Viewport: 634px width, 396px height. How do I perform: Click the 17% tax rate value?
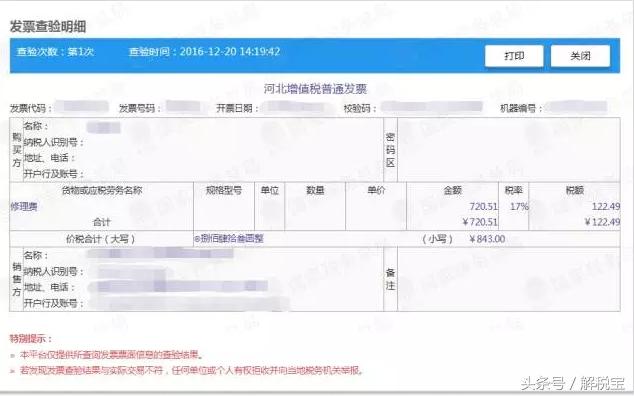click(x=519, y=207)
